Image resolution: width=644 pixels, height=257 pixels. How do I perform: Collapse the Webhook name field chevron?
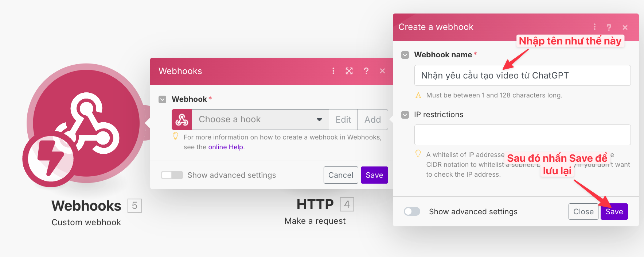[405, 55]
